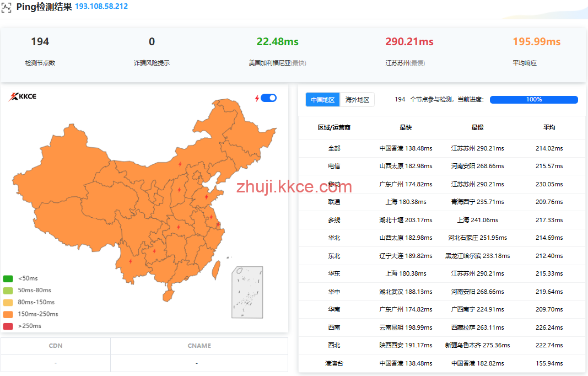Click the 100% detection progress bar

pos(533,100)
